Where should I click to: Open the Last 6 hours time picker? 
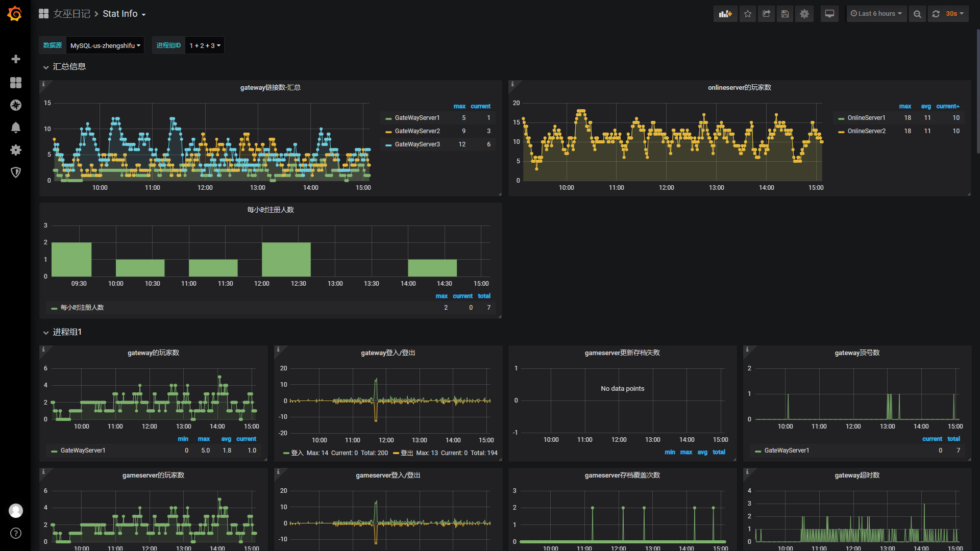(876, 14)
